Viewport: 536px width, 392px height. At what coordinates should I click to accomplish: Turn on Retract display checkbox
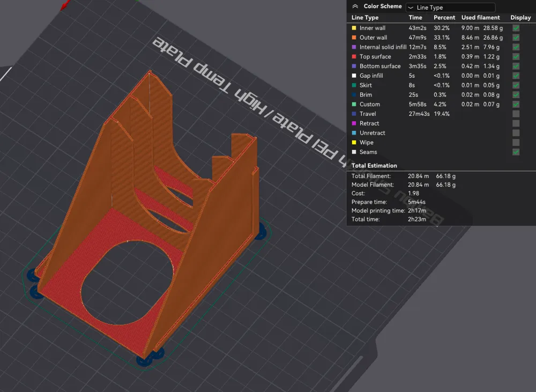click(x=516, y=123)
